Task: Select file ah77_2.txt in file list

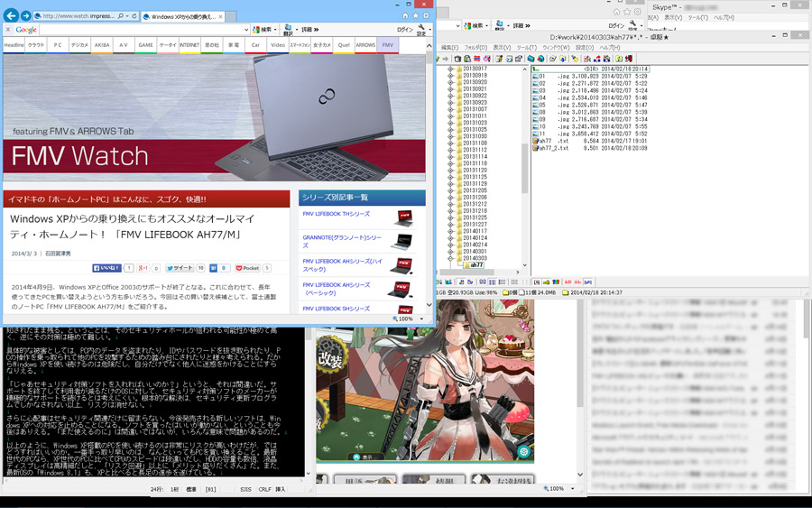Action: point(551,148)
